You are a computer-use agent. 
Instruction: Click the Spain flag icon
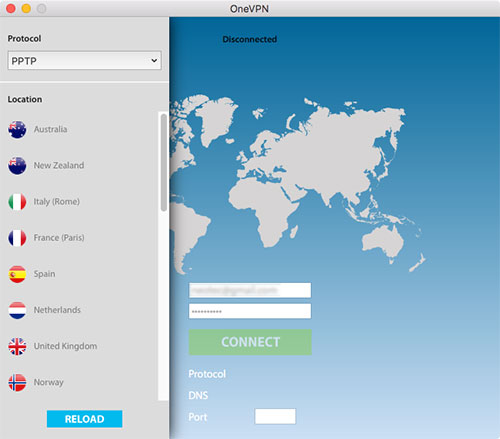point(17,274)
